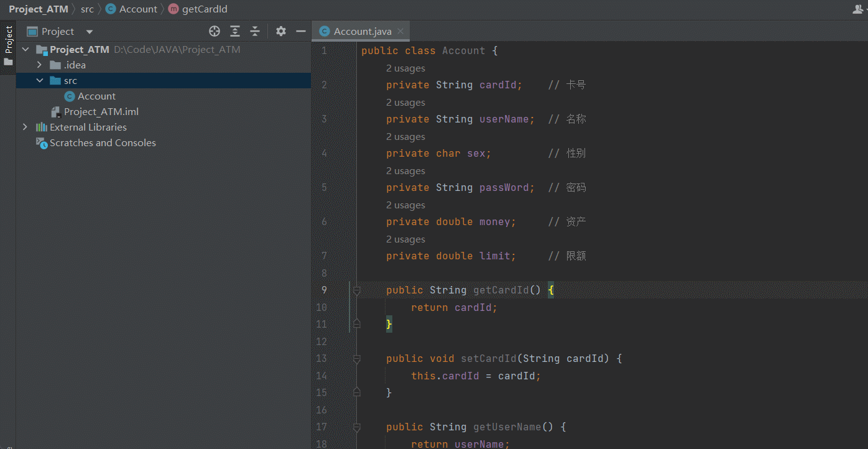Click the Scratches and Consoles icon
This screenshot has height=449, width=868.
(x=42, y=142)
